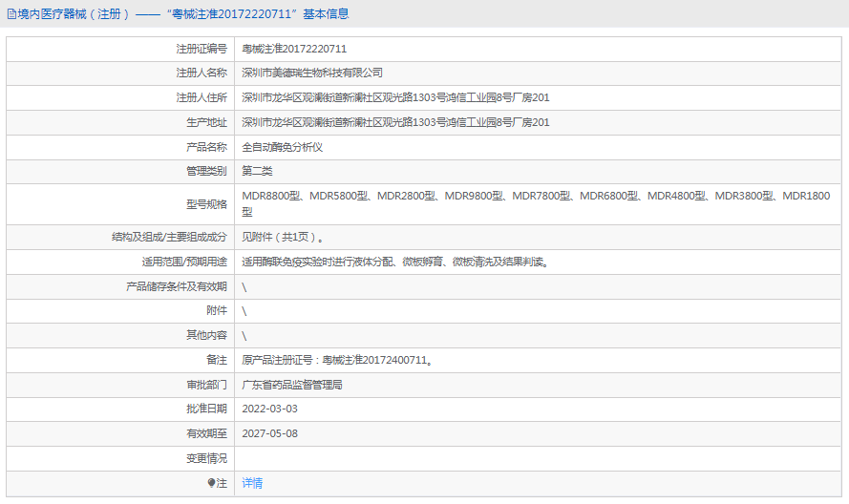This screenshot has width=849, height=504.
Task: Click the lightbulb icon next to 注
Action: [211, 483]
